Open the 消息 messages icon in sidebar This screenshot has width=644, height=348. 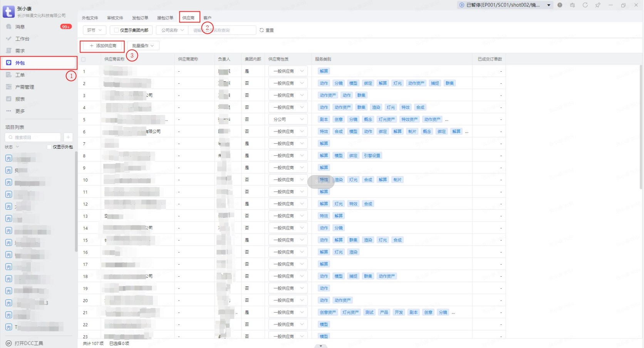(9, 27)
